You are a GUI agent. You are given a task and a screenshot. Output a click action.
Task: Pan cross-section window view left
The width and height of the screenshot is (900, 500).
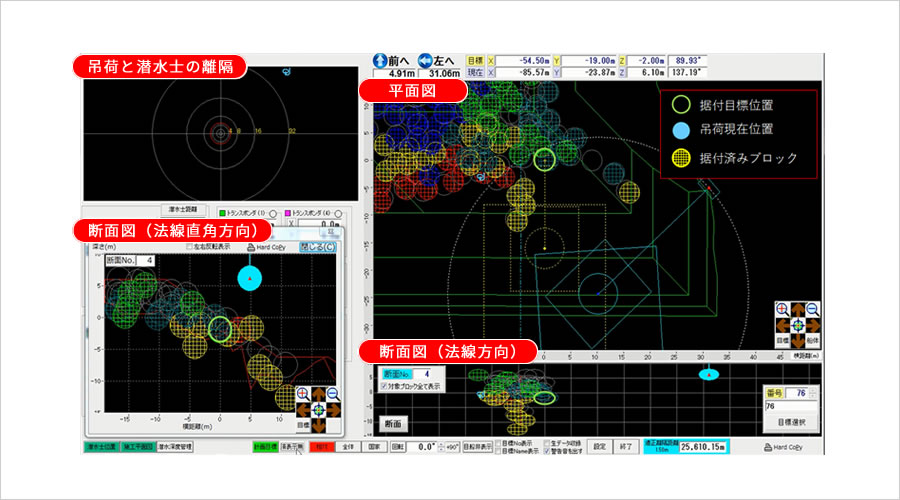[x=304, y=410]
